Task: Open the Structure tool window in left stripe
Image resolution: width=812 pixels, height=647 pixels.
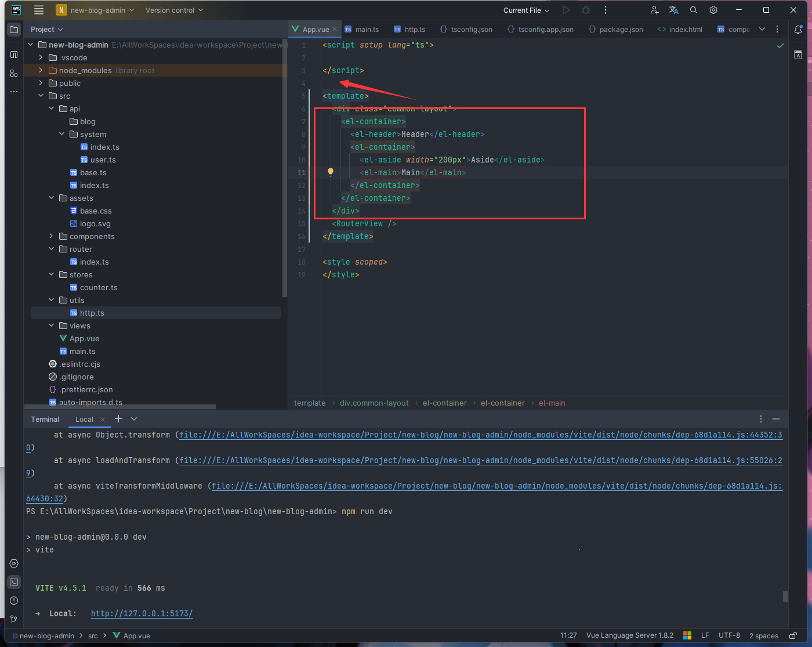Action: 14,55
